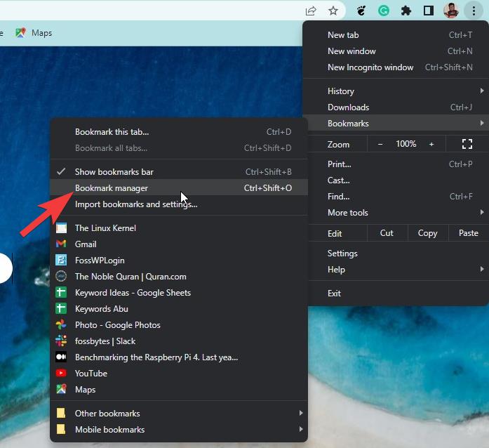This screenshot has height=448, width=489.
Task: Open the FossWPLogin bookmark
Action: pos(179,261)
